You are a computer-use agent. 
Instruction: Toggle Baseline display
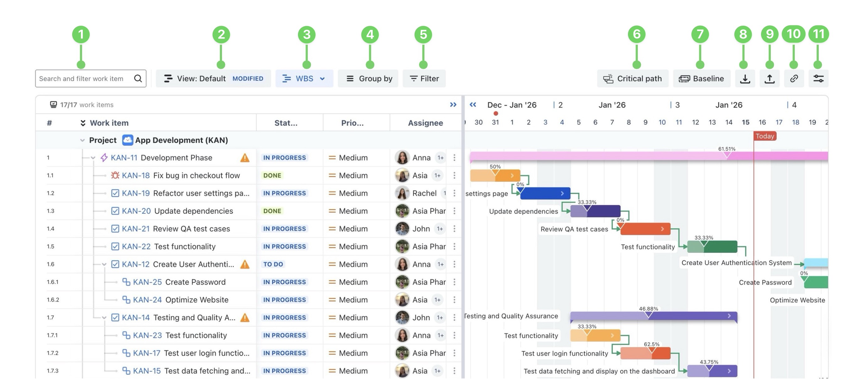point(701,79)
